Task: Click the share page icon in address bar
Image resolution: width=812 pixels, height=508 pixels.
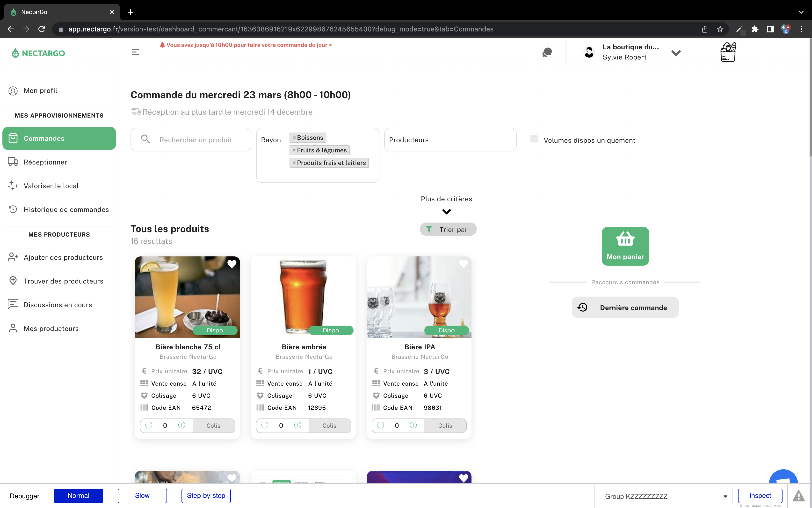Action: click(x=705, y=29)
